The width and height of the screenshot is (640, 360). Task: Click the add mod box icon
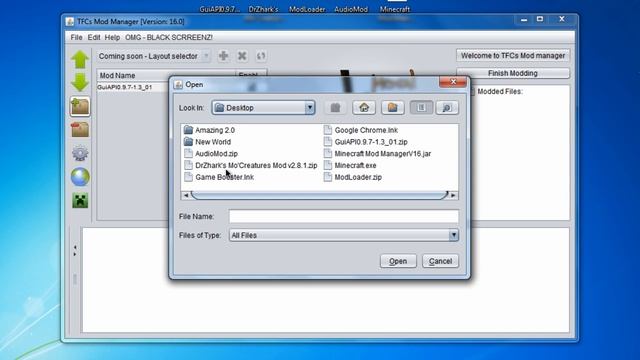pos(80,107)
